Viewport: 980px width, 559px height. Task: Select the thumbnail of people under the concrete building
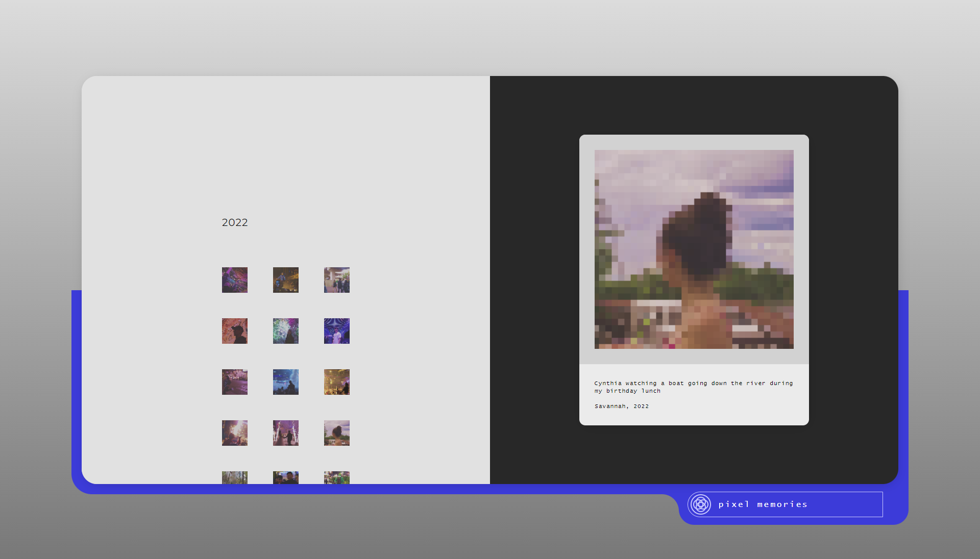pos(337,280)
